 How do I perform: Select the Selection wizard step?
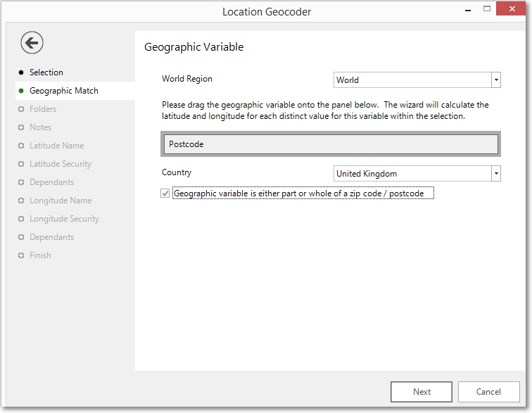click(x=46, y=72)
